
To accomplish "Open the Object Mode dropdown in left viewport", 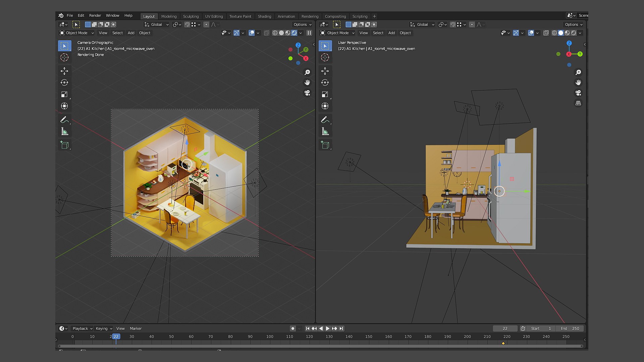I will pos(76,33).
